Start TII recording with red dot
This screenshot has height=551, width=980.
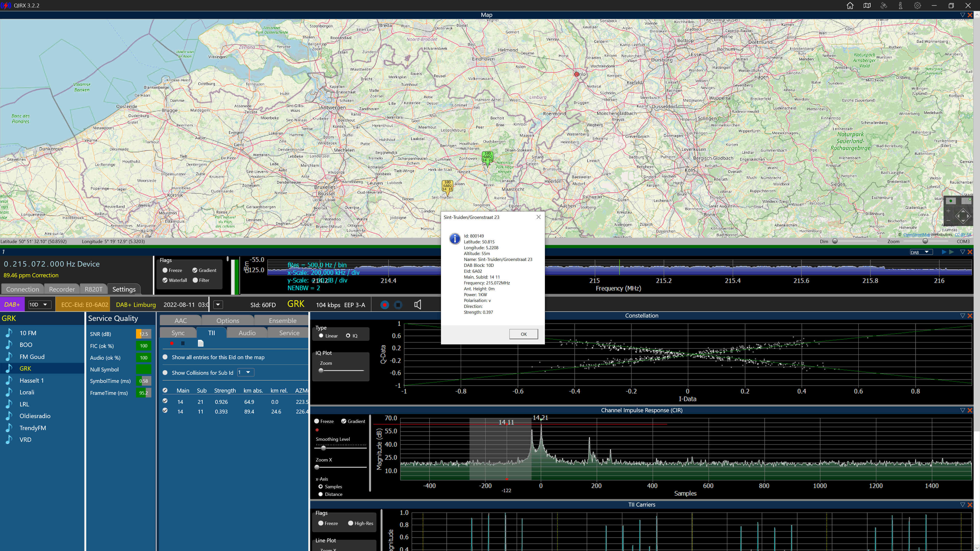click(x=172, y=343)
